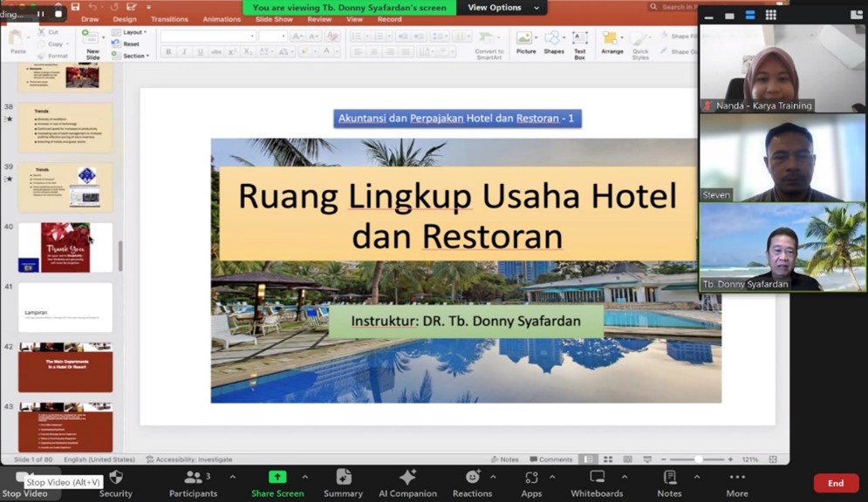Screen dimensions: 868x502
Task: Toggle superscript formatting in ribbon
Action: pyautogui.click(x=232, y=51)
